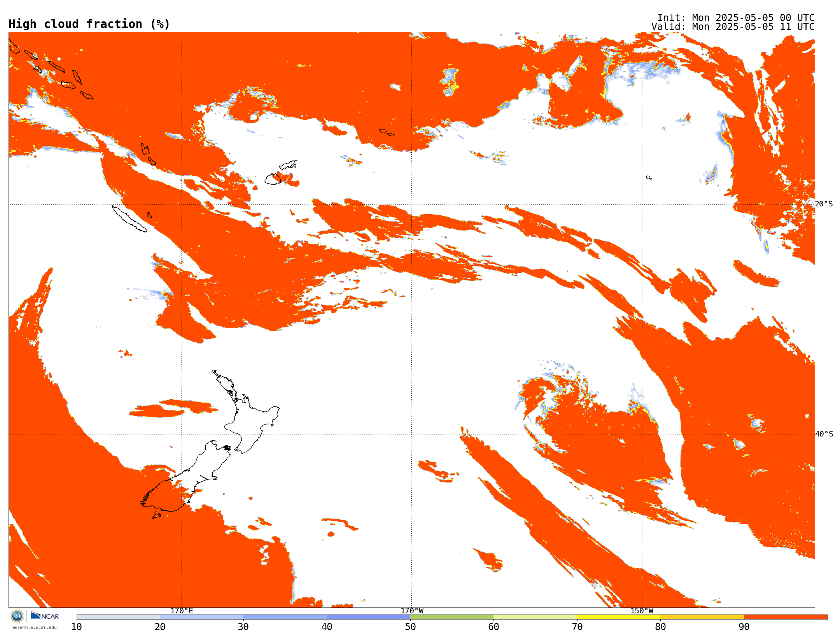Select the 'Valid: Mon 2025-05-05 11 UTC' text
840x632 pixels.
[733, 27]
